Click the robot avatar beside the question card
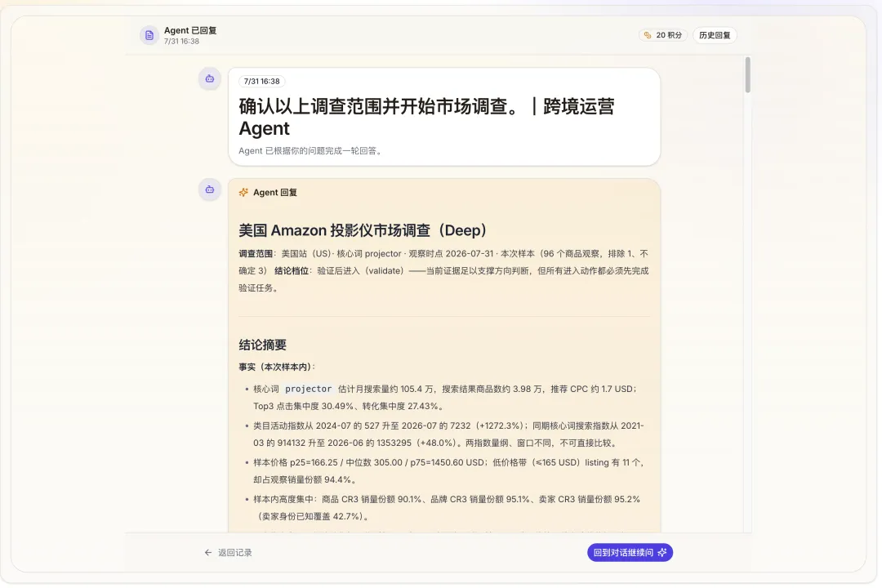This screenshot has height=588, width=882. (210, 78)
